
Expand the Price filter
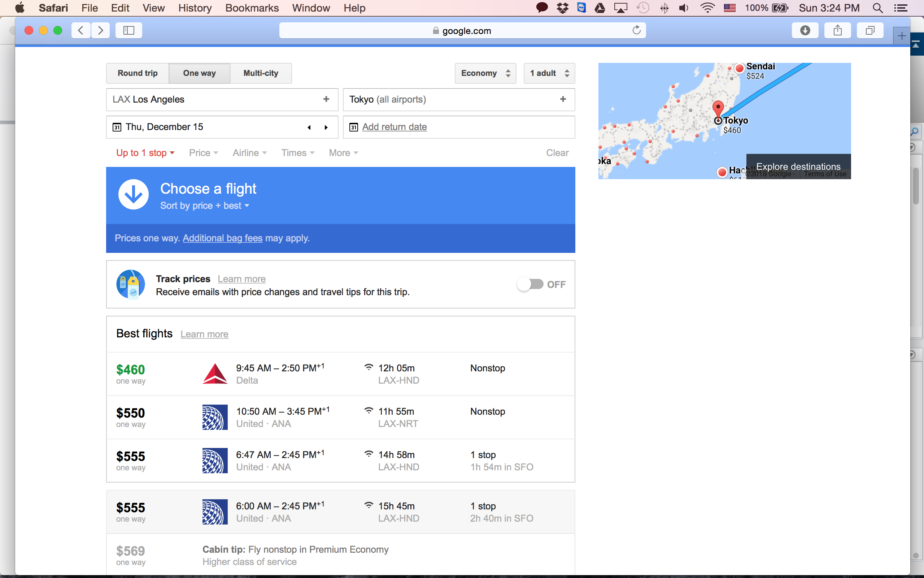(204, 153)
